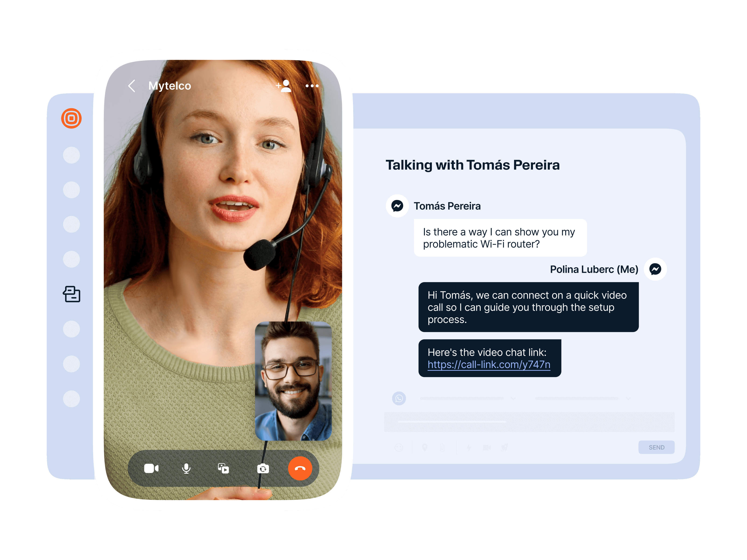Tap the add participant icon

[x=284, y=86]
